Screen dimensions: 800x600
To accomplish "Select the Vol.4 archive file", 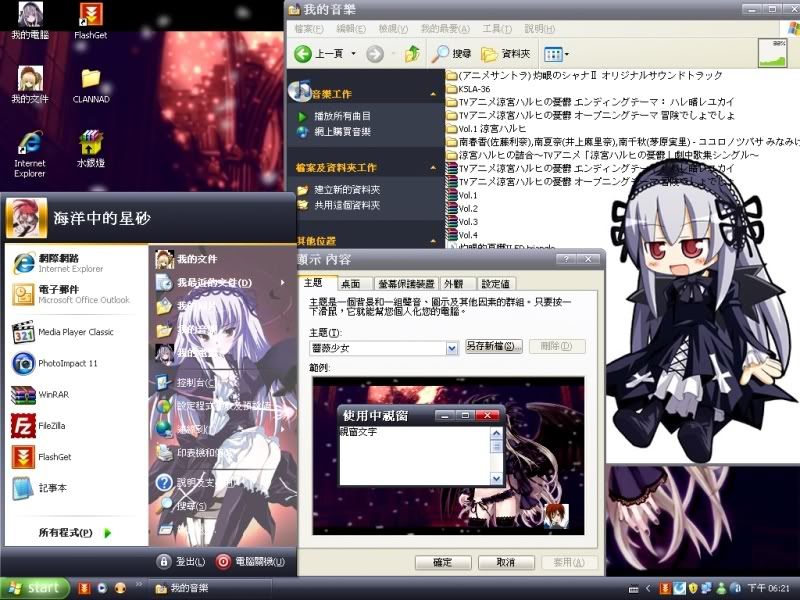I will pyautogui.click(x=462, y=235).
